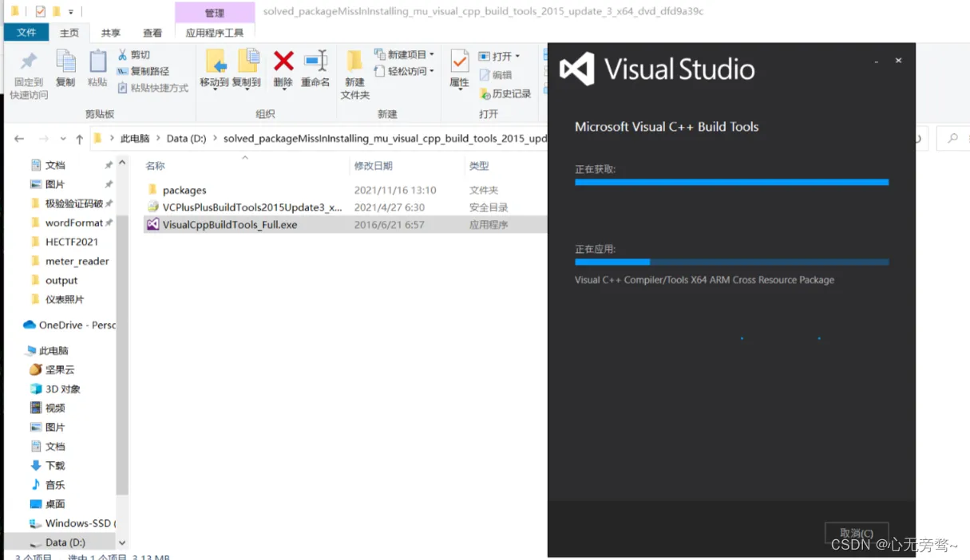Viewport: 970px width, 560px height.
Task: Click VisualCppBuildTools_Full.exe file icon
Action: [x=153, y=225]
